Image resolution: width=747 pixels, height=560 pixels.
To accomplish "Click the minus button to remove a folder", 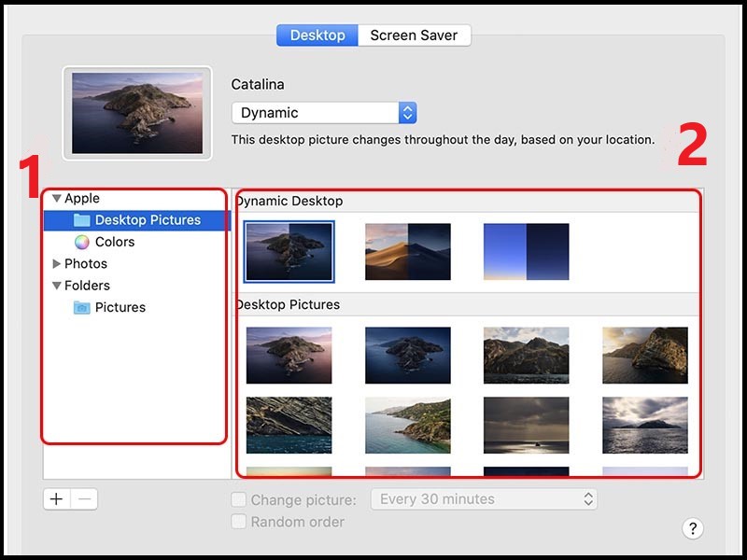I will tap(84, 499).
